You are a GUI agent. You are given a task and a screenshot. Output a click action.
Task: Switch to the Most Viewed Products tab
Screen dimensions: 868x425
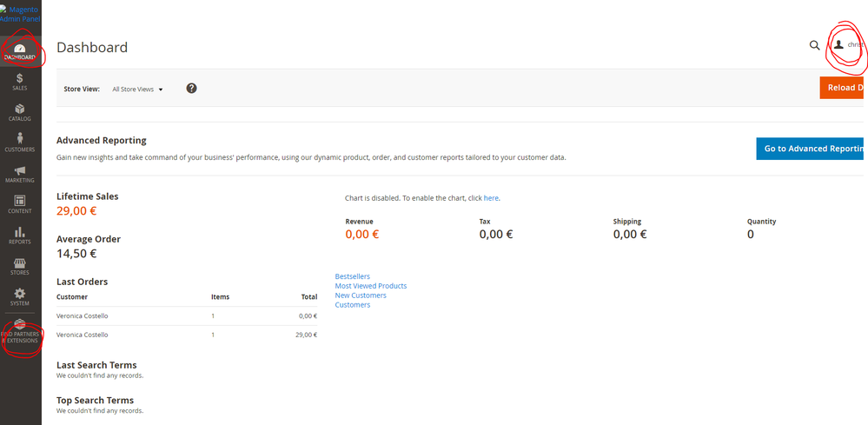(370, 286)
